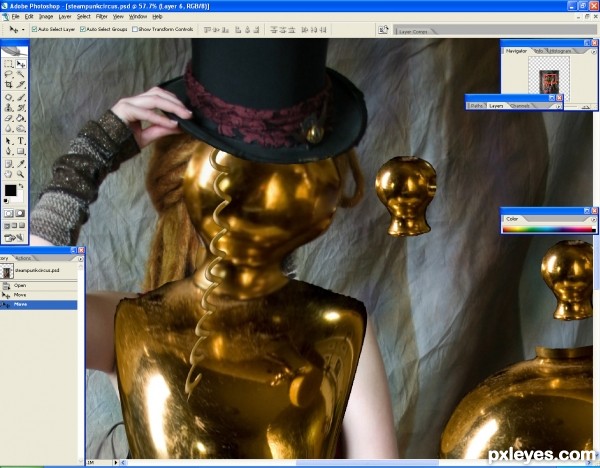Select the Move tool in toolbox
600x468 pixels.
(x=21, y=64)
